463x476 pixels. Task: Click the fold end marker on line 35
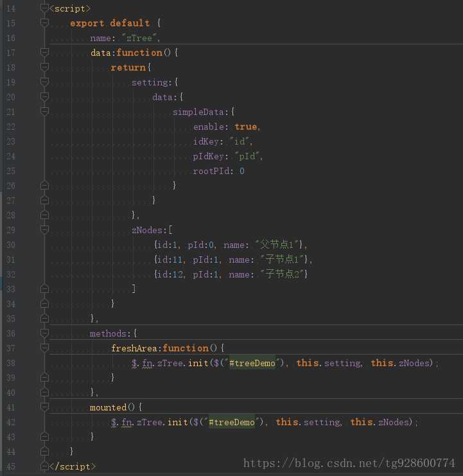[x=44, y=319]
